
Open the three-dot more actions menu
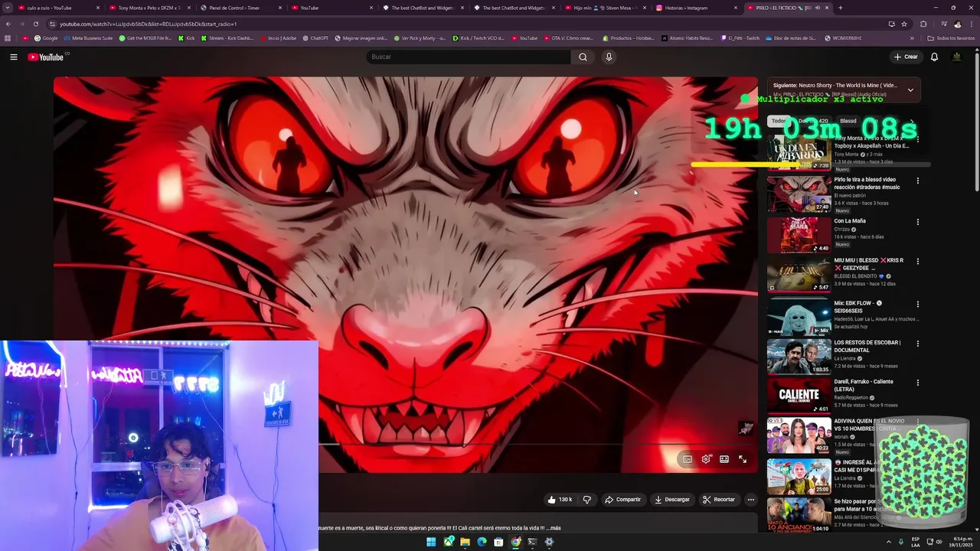click(x=751, y=500)
